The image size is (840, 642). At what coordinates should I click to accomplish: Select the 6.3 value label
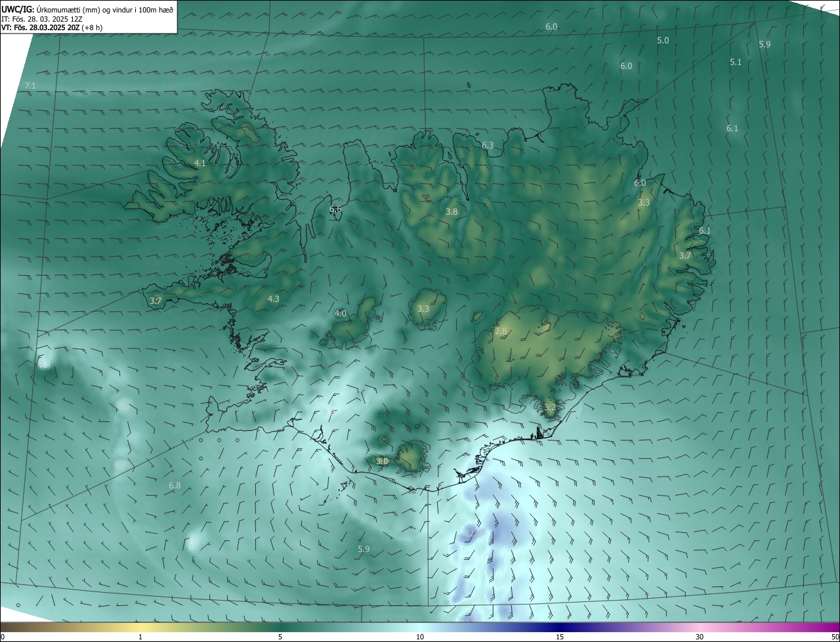pyautogui.click(x=488, y=145)
